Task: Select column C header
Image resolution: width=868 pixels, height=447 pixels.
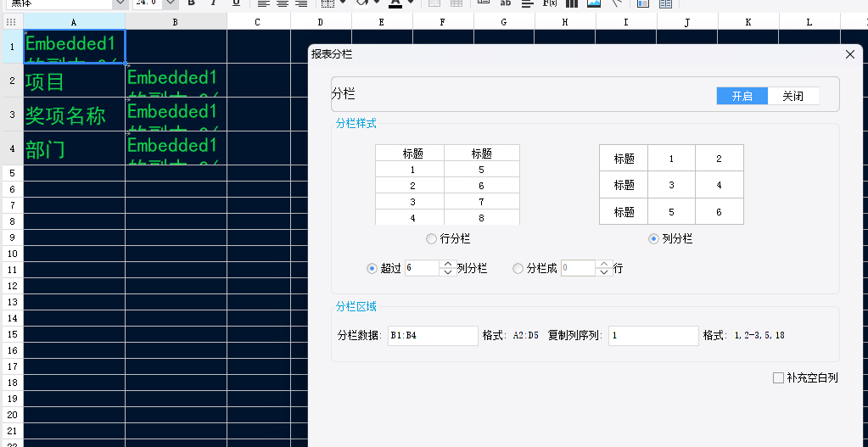Action: tap(258, 21)
